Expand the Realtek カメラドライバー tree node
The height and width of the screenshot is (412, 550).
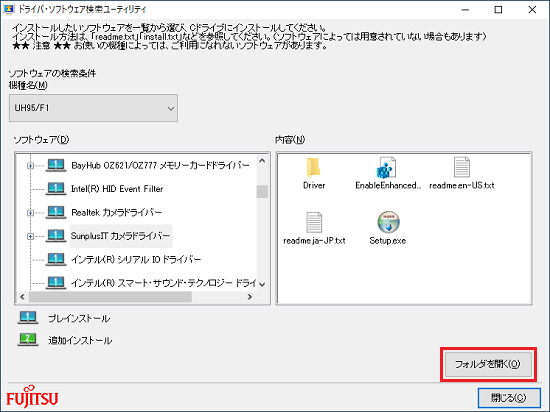(31, 212)
